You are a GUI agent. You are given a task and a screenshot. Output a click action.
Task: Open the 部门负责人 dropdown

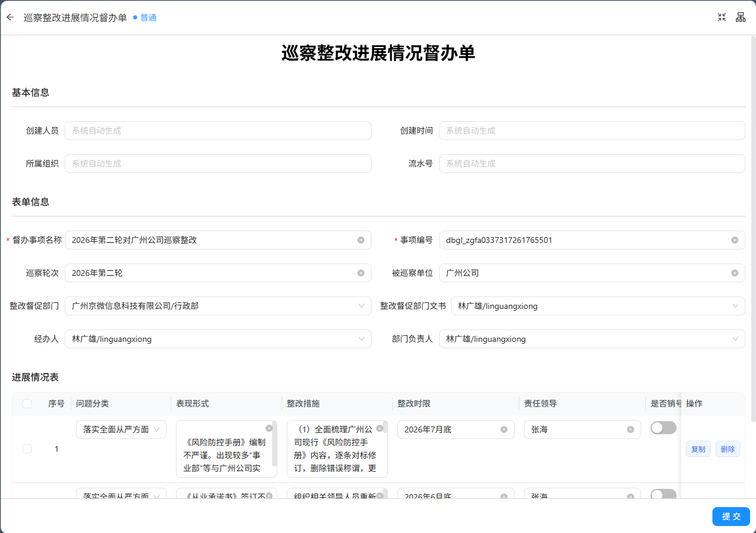pyautogui.click(x=592, y=339)
